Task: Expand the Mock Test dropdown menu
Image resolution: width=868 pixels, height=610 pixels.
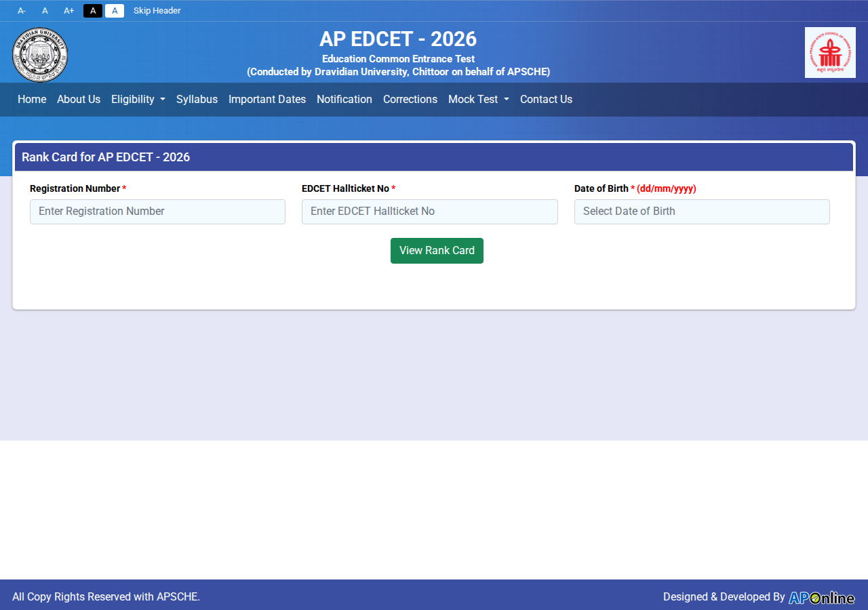Action: [x=479, y=100]
